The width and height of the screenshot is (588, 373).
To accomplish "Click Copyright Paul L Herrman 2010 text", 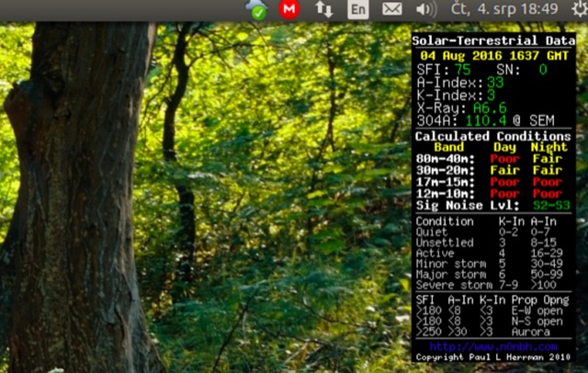I will [492, 356].
